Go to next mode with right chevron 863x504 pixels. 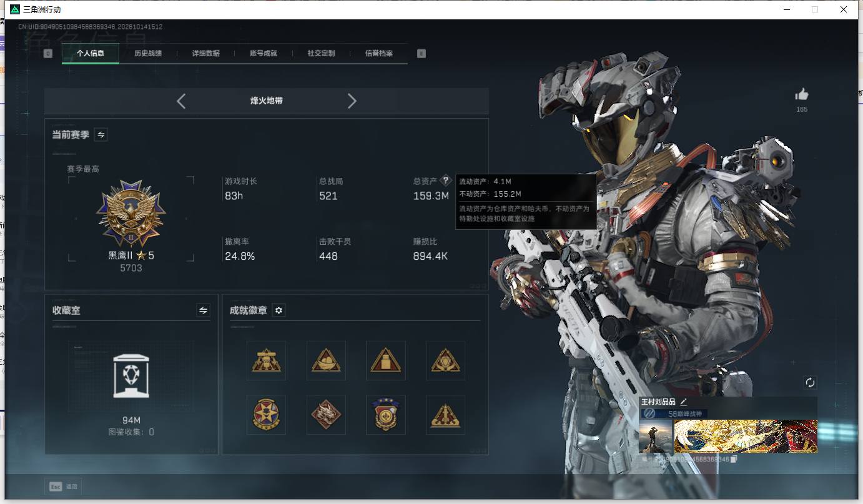point(352,101)
